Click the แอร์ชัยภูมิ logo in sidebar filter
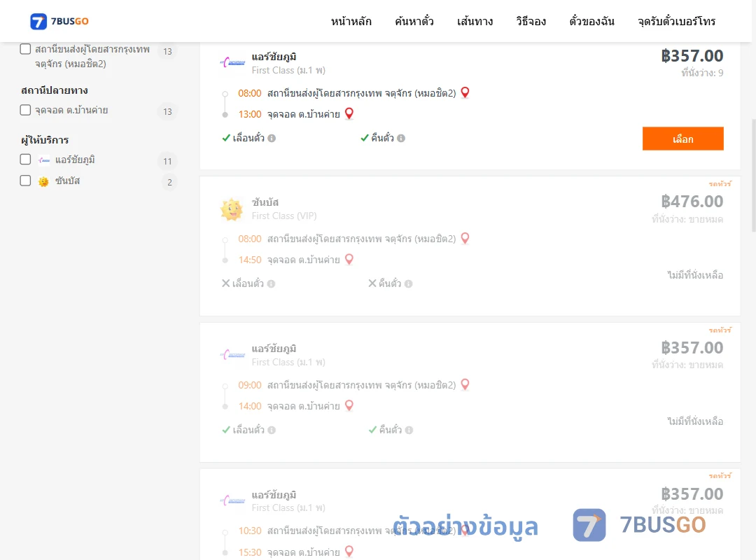This screenshot has width=756, height=560. click(x=44, y=160)
